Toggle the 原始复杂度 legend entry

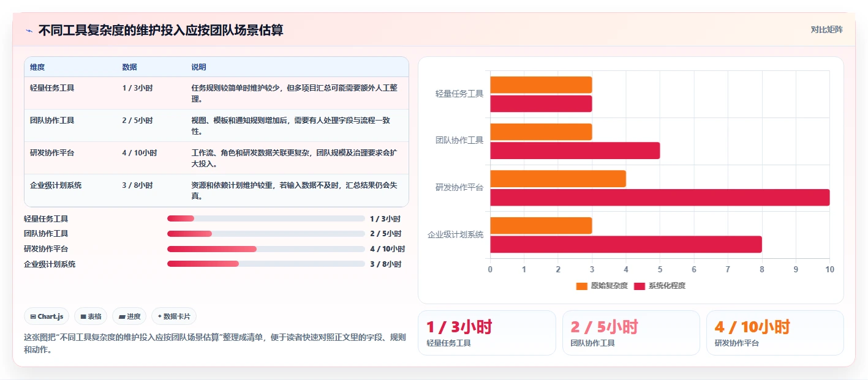click(602, 286)
